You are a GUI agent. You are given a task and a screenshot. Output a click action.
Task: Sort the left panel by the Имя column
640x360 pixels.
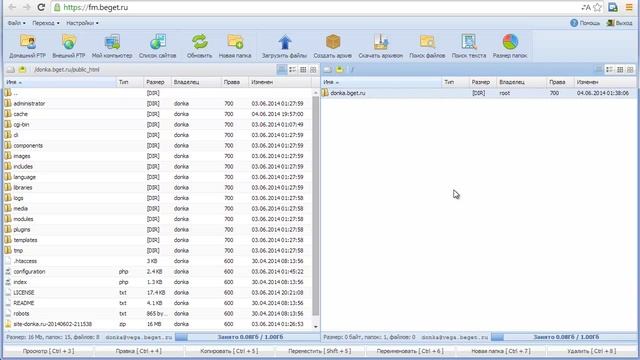tap(60, 82)
